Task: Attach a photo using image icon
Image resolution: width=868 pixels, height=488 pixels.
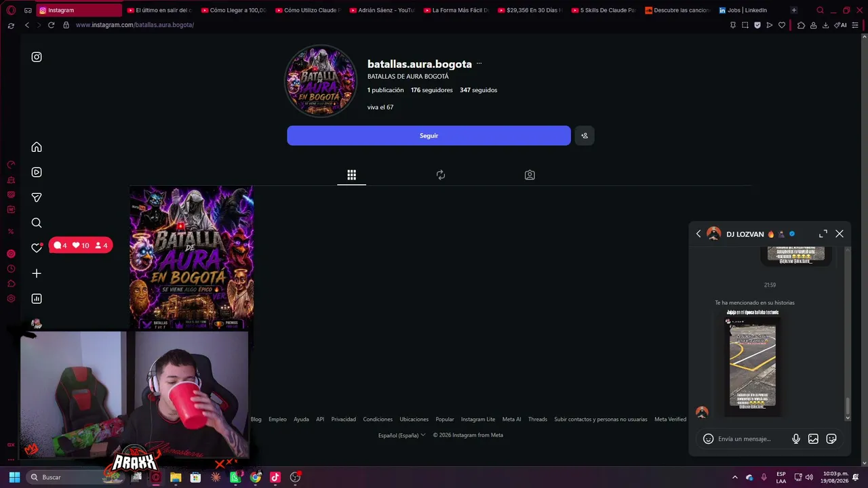Action: 813,439
